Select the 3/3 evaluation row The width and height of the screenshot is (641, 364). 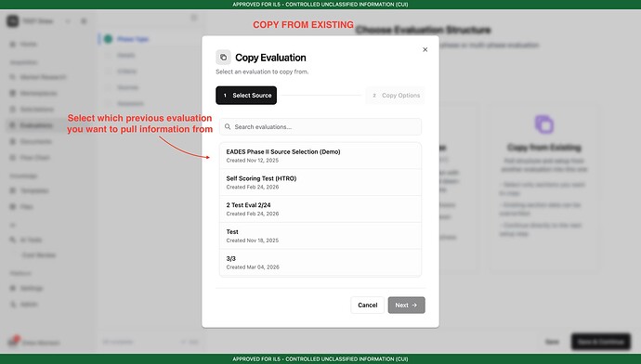pyautogui.click(x=320, y=263)
